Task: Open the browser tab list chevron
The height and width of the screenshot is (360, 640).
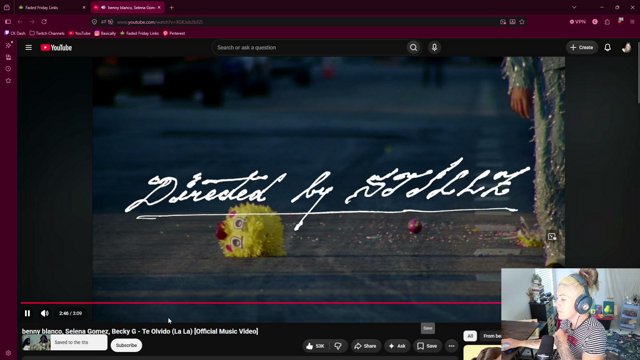Action: coord(574,7)
